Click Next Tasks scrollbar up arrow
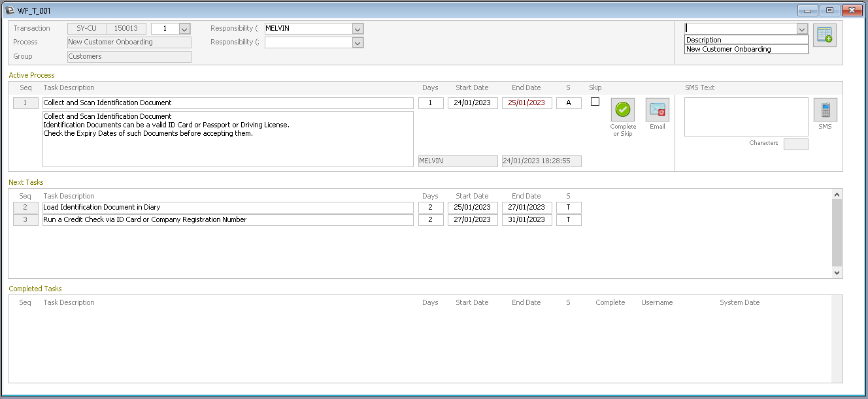This screenshot has width=868, height=399. tap(837, 195)
